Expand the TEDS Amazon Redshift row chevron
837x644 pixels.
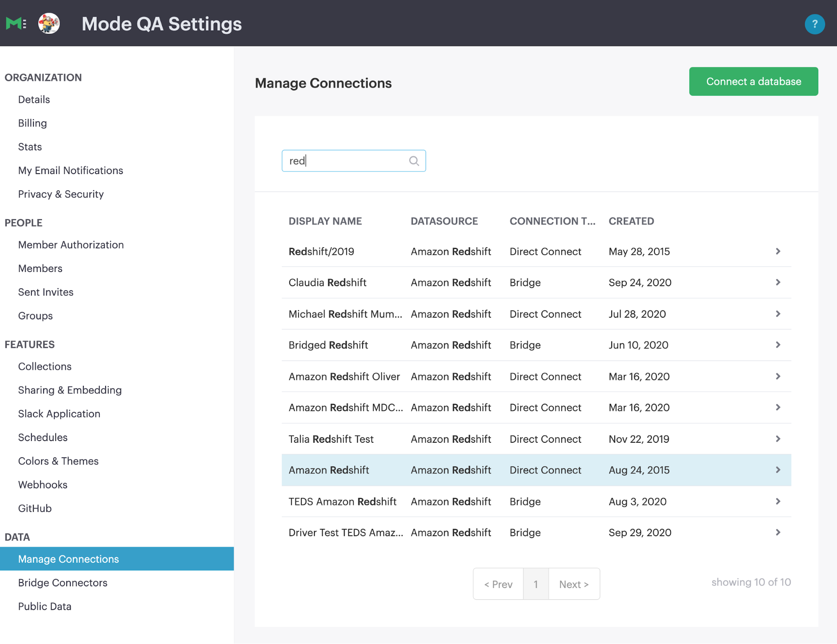coord(778,501)
